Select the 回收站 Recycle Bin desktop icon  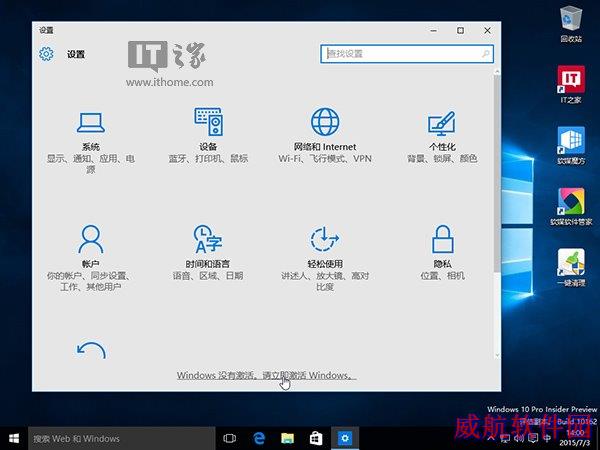click(x=571, y=24)
